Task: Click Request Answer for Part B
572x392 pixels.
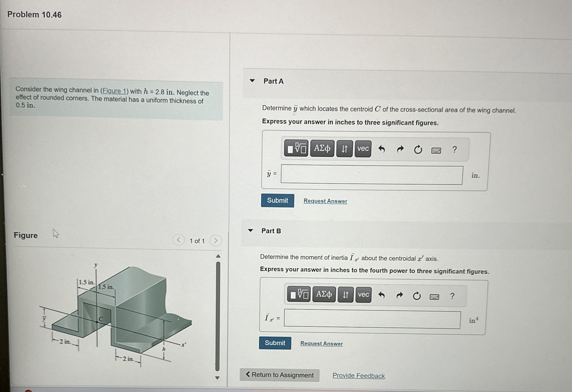Action: coord(321,344)
